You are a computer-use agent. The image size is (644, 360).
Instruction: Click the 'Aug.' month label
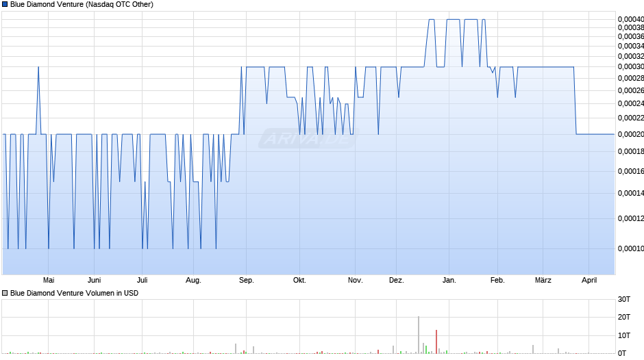(193, 280)
